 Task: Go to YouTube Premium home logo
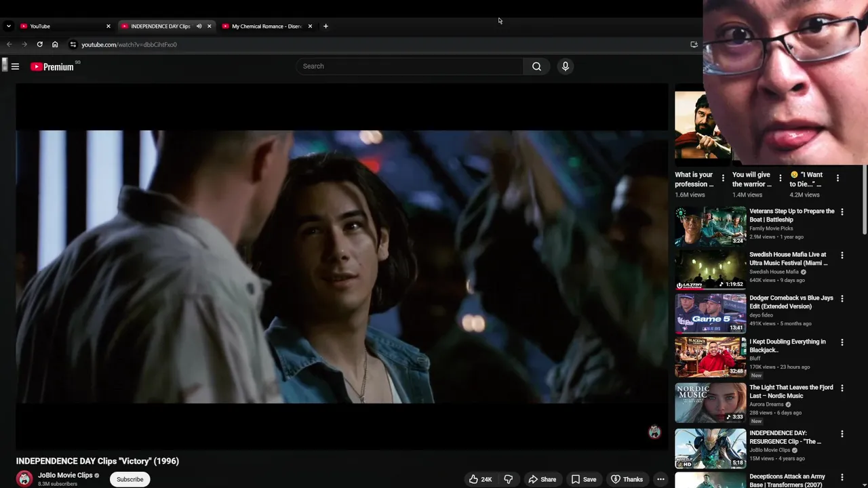pos(52,66)
